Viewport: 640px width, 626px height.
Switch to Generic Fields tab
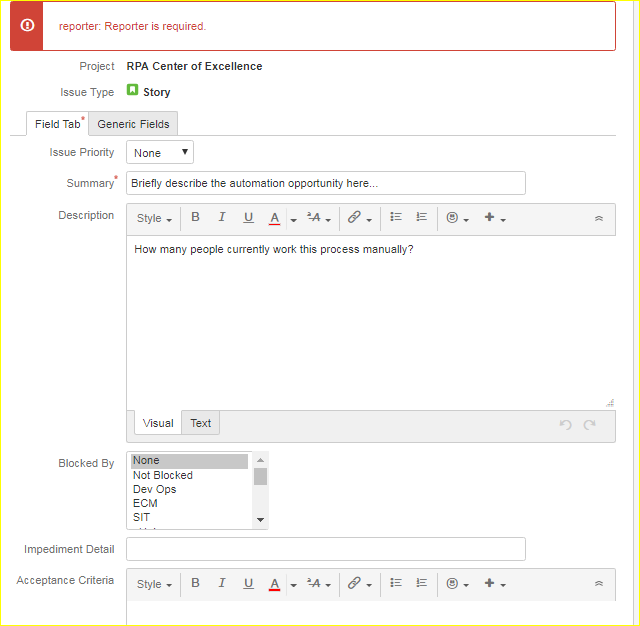pyautogui.click(x=133, y=124)
